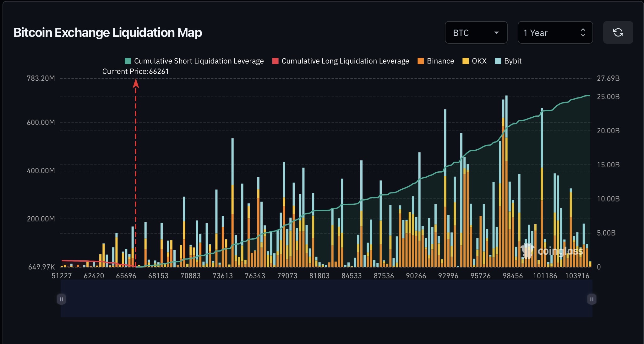Toggle Cumulative Short Liquidation Leverage legend

coord(199,61)
